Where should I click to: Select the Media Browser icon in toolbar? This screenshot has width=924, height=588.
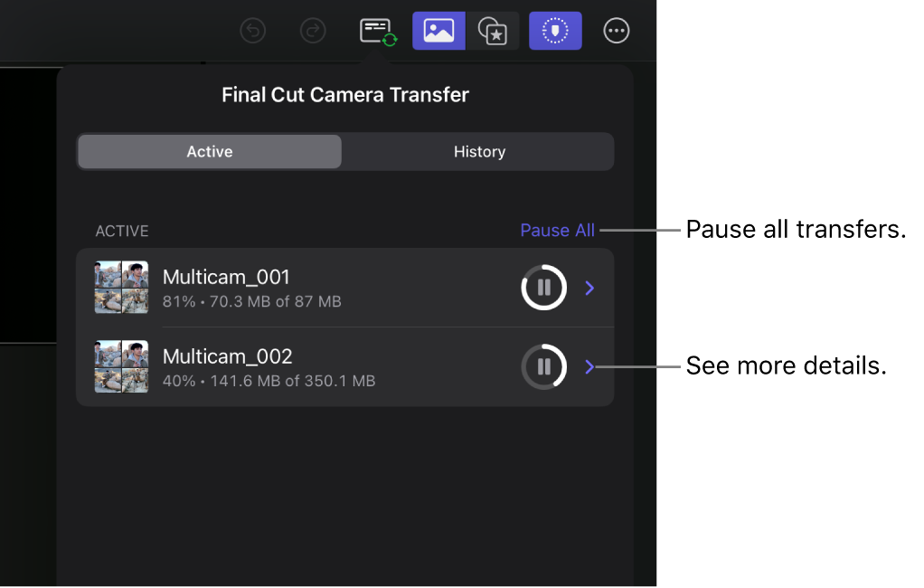pyautogui.click(x=438, y=30)
